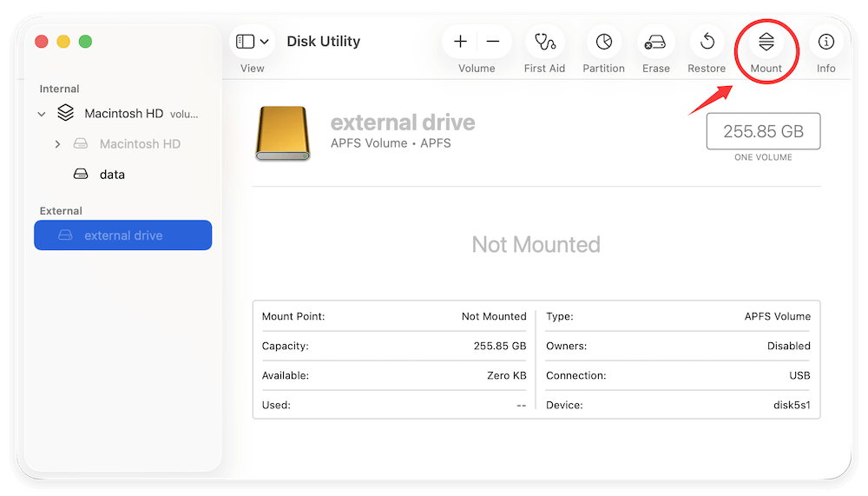Select the Erase drive tool
This screenshot has height=496, width=868.
[x=656, y=42]
